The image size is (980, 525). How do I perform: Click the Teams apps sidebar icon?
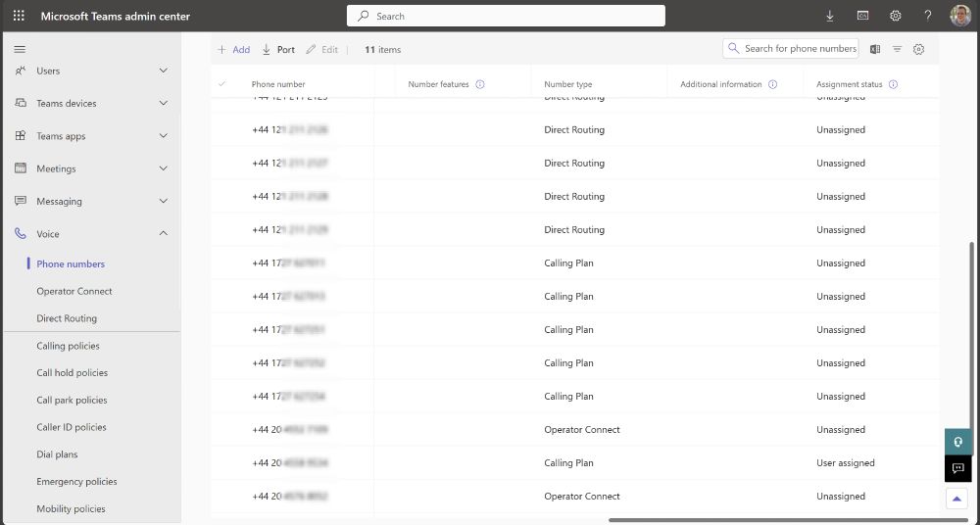20,135
